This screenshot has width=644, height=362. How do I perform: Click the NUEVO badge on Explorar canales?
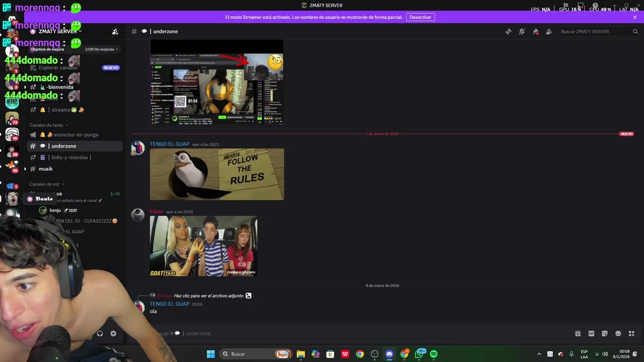coord(111,67)
